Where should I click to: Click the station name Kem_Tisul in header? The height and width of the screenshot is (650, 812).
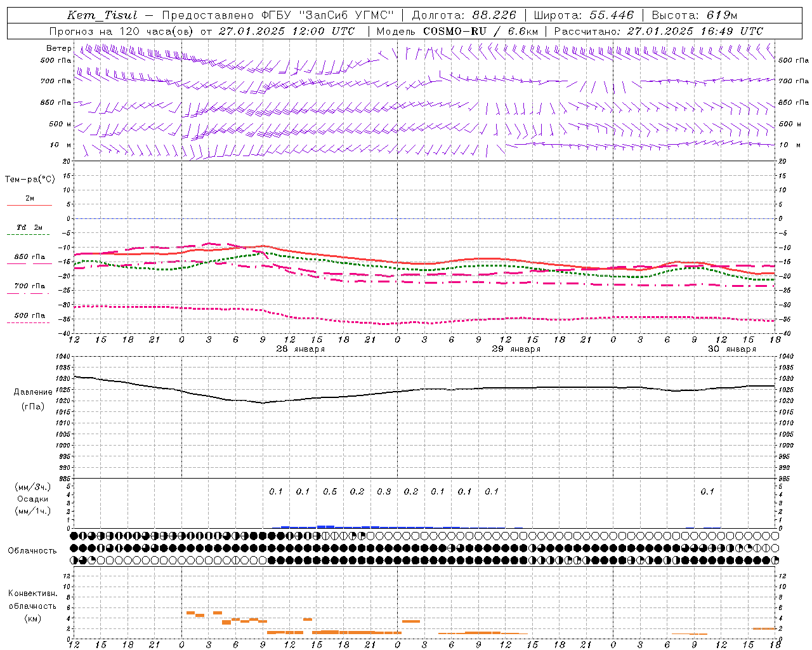point(101,15)
